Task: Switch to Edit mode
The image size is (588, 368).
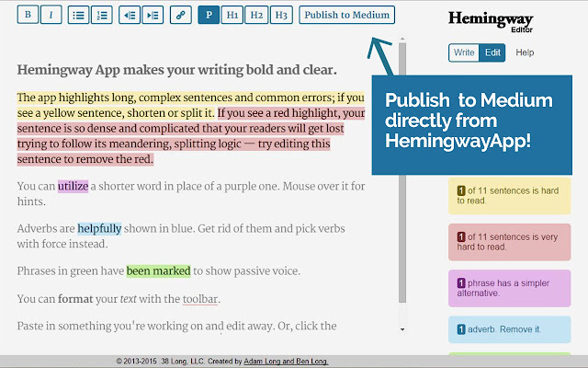Action: tap(492, 52)
